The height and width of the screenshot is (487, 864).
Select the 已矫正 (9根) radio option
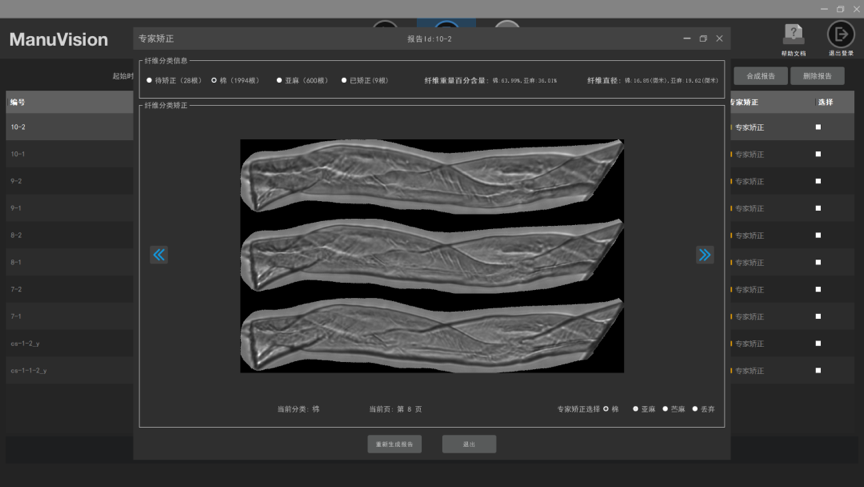point(344,80)
